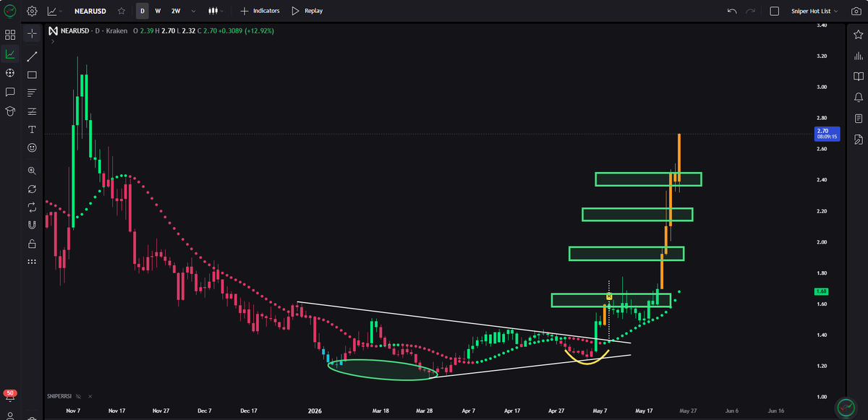Switch to the 2W timeframe
This screenshot has height=420, width=868.
[x=176, y=11]
